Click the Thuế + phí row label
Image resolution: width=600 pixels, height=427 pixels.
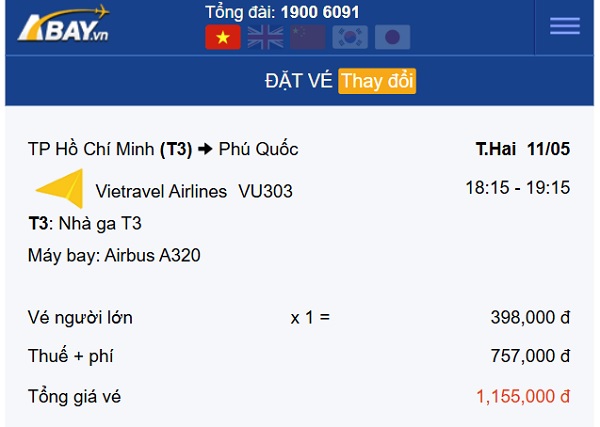(x=74, y=357)
